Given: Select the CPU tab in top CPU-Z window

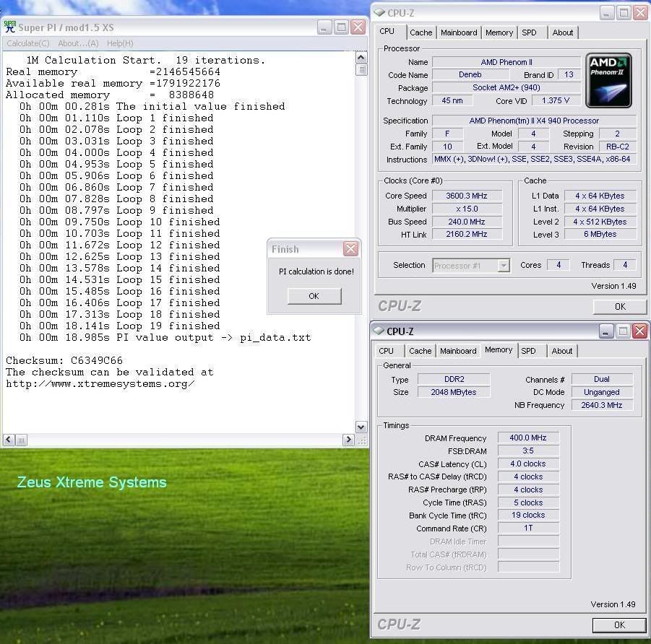Looking at the screenshot, I should coord(387,32).
